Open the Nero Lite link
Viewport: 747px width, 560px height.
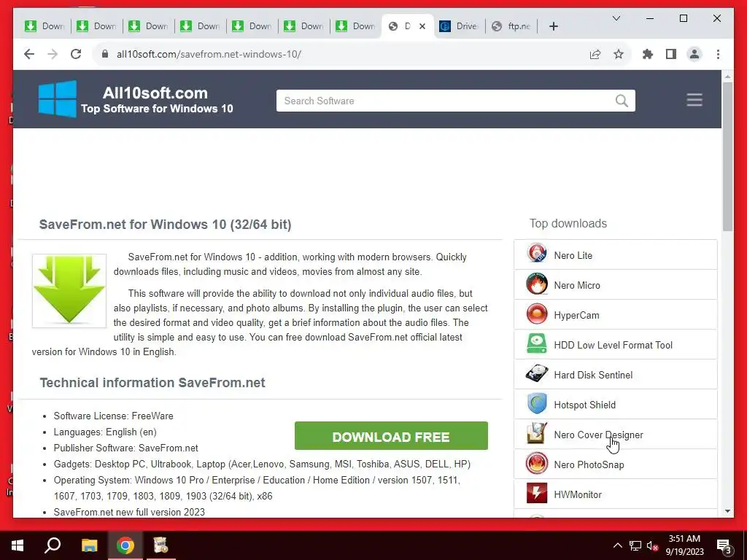(573, 256)
